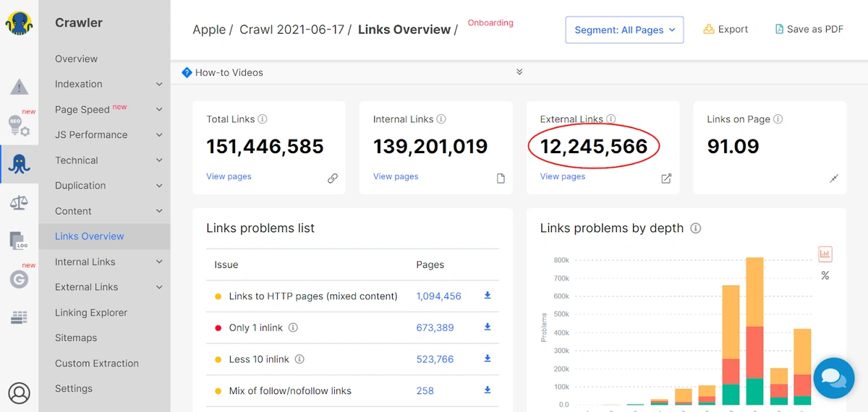
Task: Open the SEO lightbulb insights section
Action: (x=19, y=125)
